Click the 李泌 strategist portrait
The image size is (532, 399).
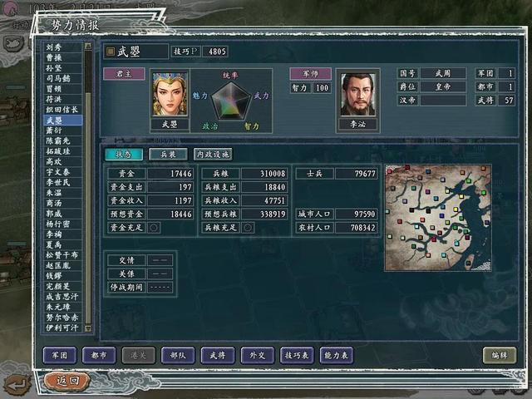point(357,94)
